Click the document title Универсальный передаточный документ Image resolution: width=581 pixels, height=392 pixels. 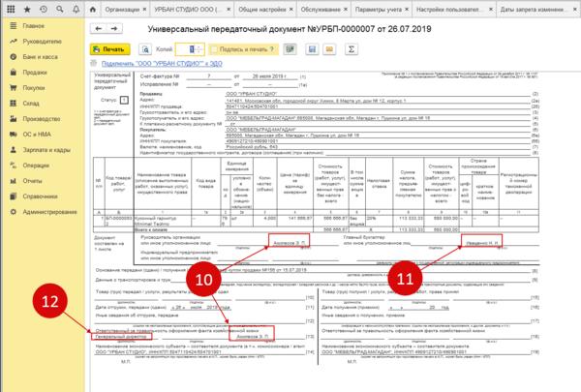[290, 29]
